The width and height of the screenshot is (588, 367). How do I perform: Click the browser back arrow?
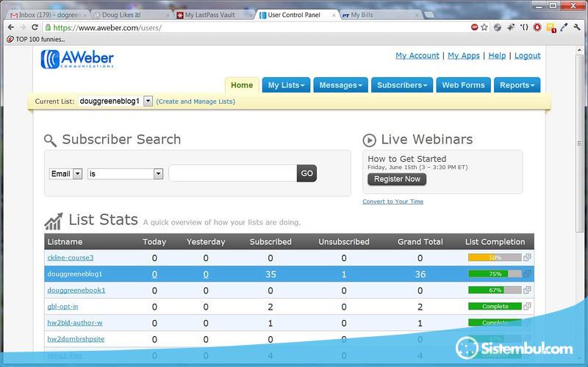(11, 27)
